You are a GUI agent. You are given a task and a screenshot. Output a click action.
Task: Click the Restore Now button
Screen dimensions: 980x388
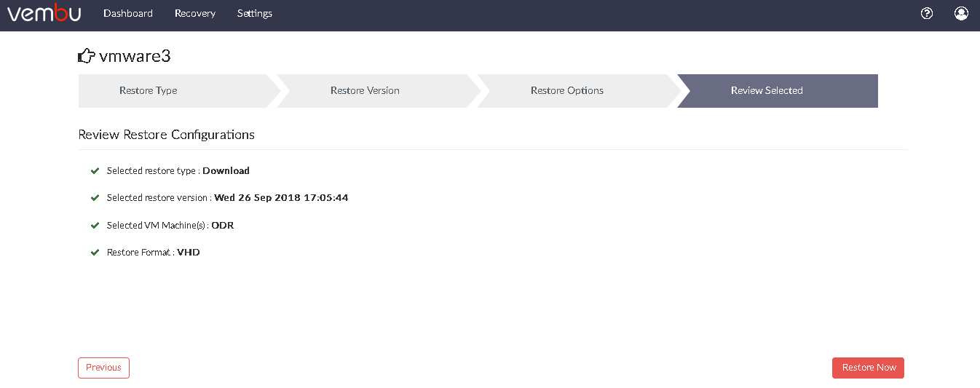868,368
